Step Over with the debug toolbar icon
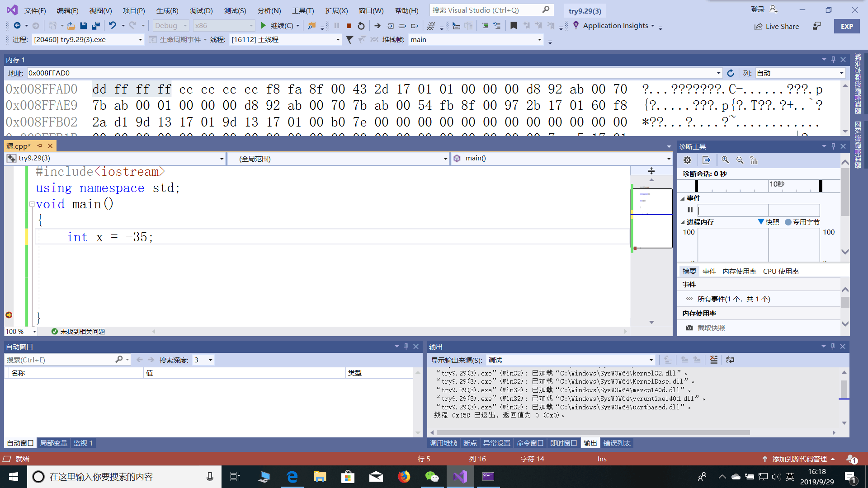Viewport: 868px width, 488px height. 402,26
